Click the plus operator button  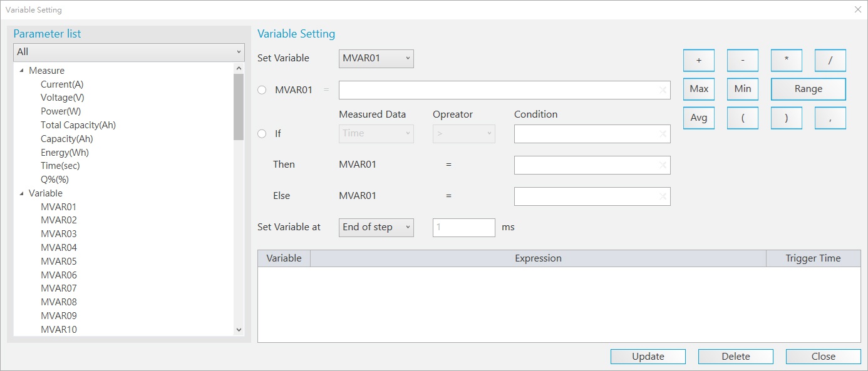click(698, 61)
